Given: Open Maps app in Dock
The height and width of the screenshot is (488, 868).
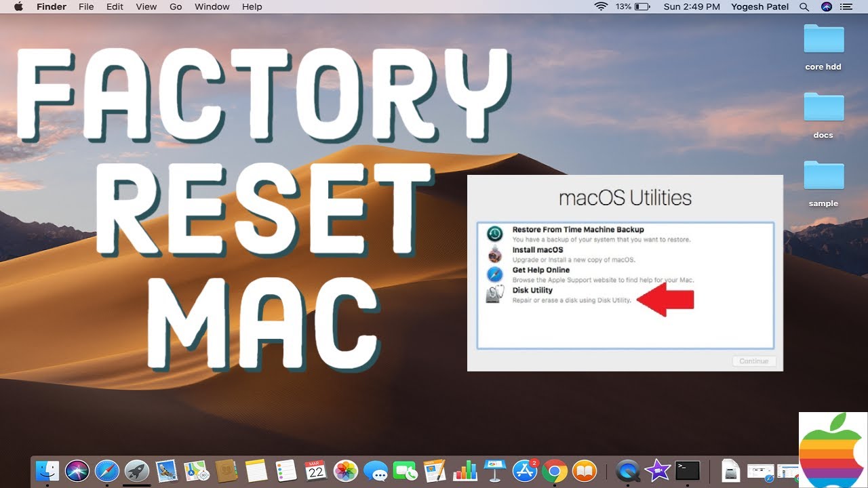Looking at the screenshot, I should click(x=196, y=470).
